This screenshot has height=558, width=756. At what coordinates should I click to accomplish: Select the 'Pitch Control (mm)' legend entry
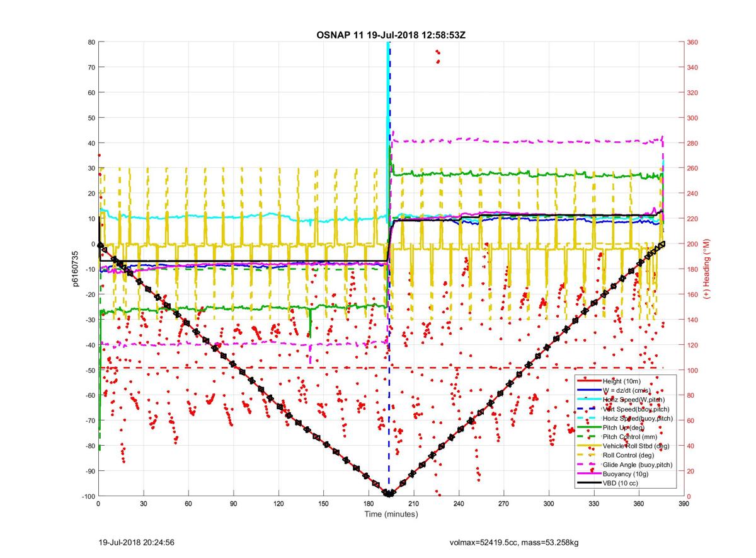click(629, 436)
